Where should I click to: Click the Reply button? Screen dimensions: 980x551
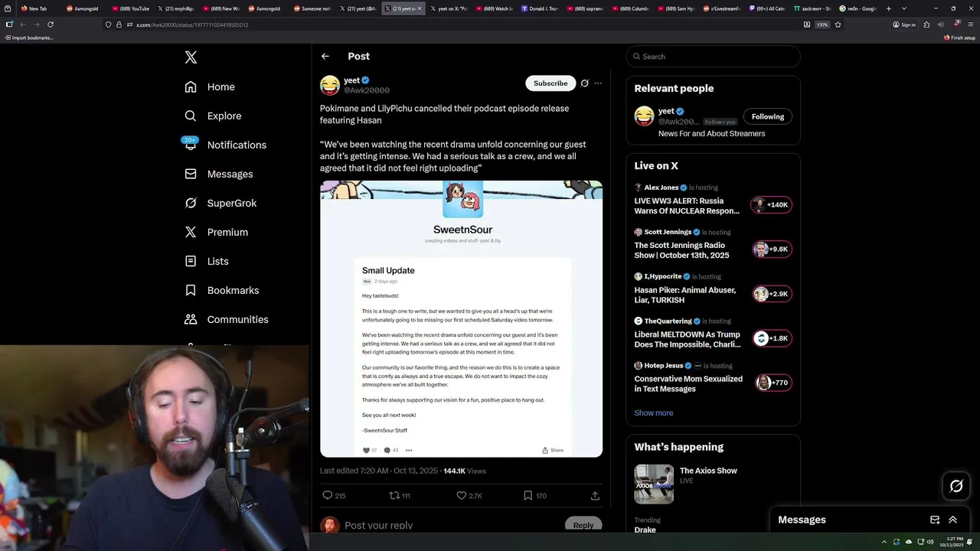[583, 525]
